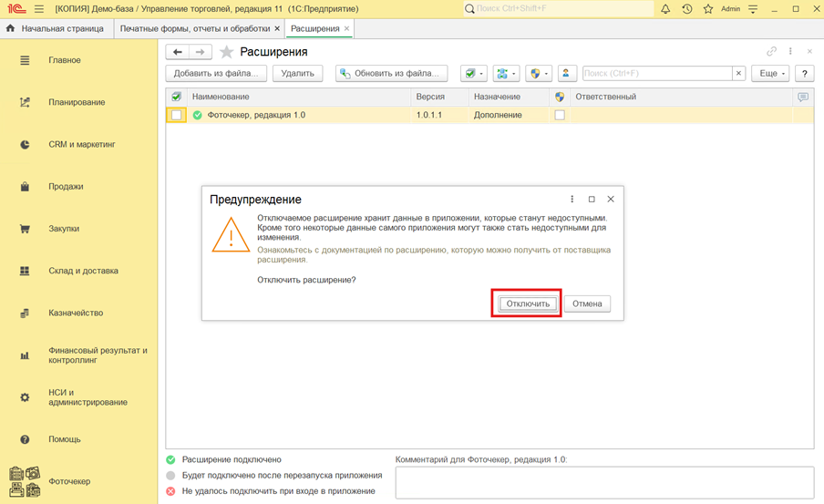
Task: Expand the shield safe mode dropdown
Action: tap(539, 74)
